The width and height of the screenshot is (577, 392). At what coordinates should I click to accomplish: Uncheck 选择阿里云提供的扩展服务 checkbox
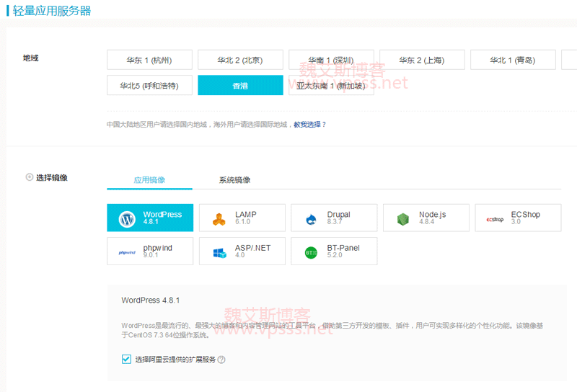[x=127, y=359]
